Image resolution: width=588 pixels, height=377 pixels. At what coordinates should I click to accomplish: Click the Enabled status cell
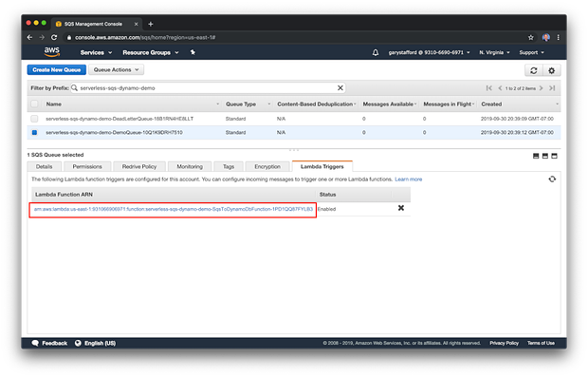tap(326, 209)
